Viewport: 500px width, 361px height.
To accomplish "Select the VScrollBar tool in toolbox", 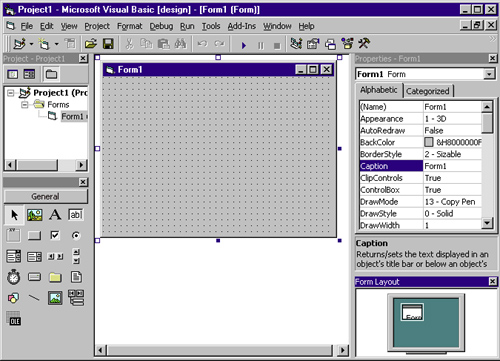I will pyautogui.click(x=76, y=256).
